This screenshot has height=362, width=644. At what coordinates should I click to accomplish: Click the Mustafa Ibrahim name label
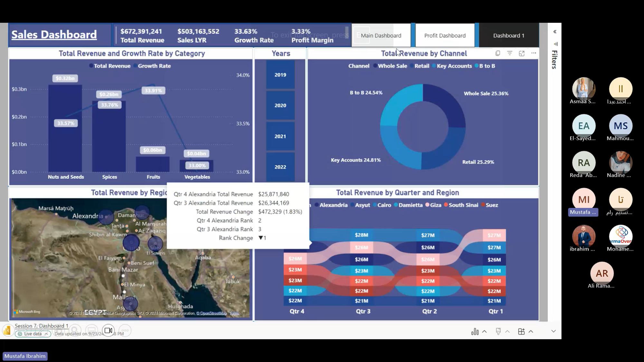(25, 356)
